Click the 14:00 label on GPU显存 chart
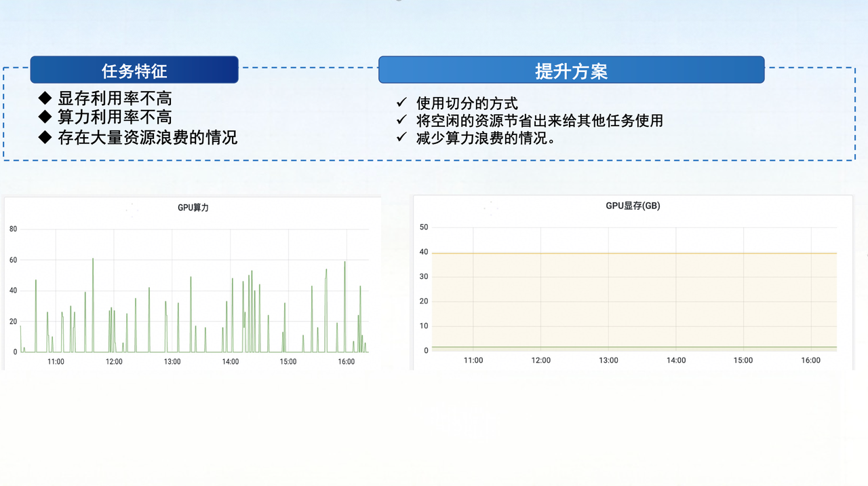 676,360
